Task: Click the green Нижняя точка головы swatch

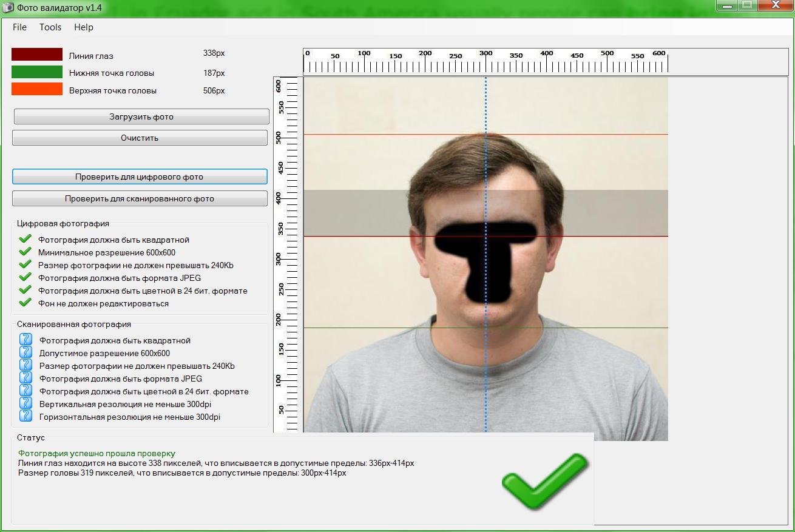Action: 37,72
